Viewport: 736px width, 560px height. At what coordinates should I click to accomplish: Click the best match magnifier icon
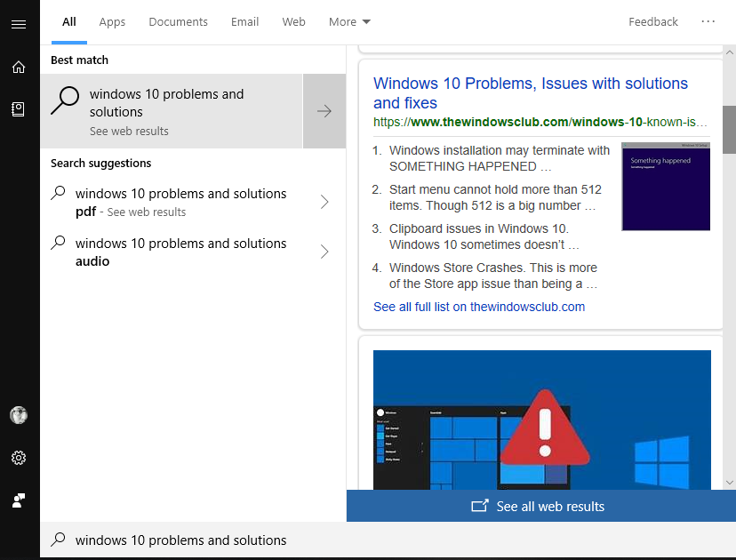pyautogui.click(x=64, y=101)
